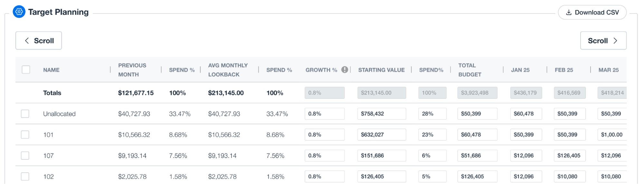The width and height of the screenshot is (644, 184).
Task: Click disabled Totals Feb 25 $416,569
Action: [570, 93]
